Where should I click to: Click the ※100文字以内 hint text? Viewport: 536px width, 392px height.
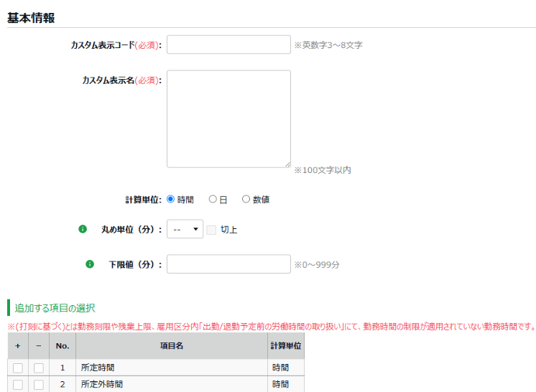coord(323,170)
